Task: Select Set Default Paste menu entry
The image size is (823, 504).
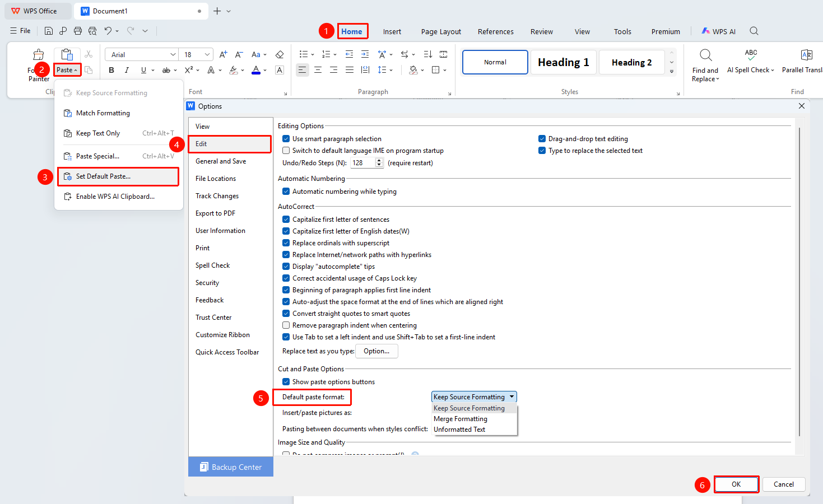Action: (x=119, y=176)
